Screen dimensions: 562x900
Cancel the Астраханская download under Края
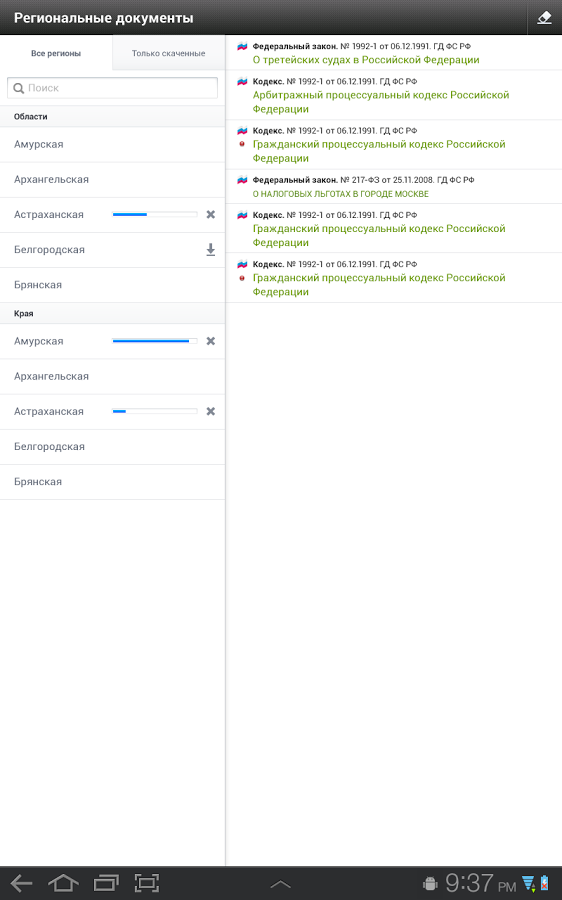click(x=211, y=412)
